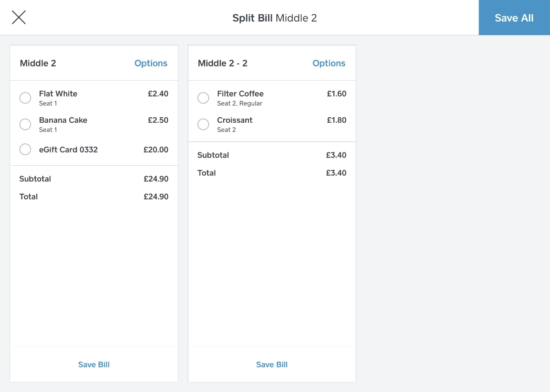Screen dimensions: 550x392
Task: Click the Middle 2 - 2 bill title
Action: coord(223,63)
